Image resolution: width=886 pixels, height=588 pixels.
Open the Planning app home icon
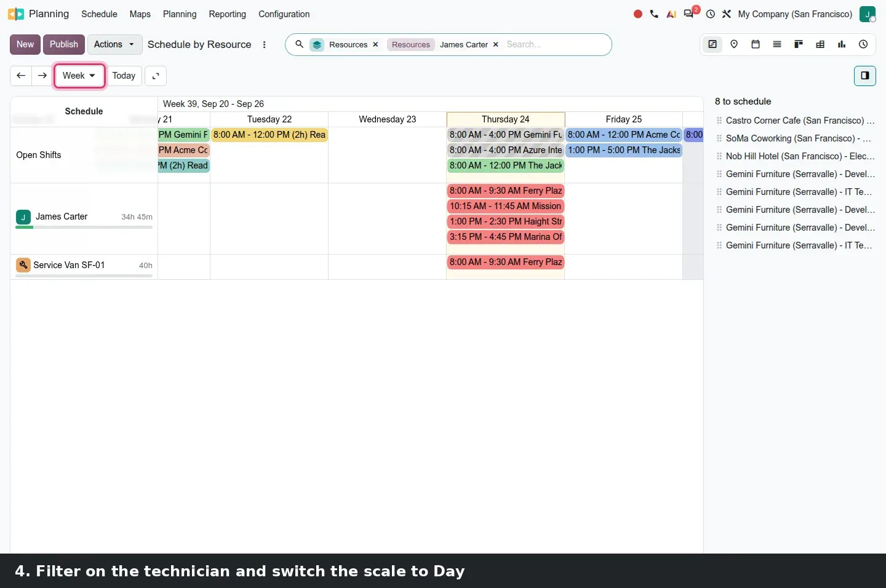coord(16,14)
